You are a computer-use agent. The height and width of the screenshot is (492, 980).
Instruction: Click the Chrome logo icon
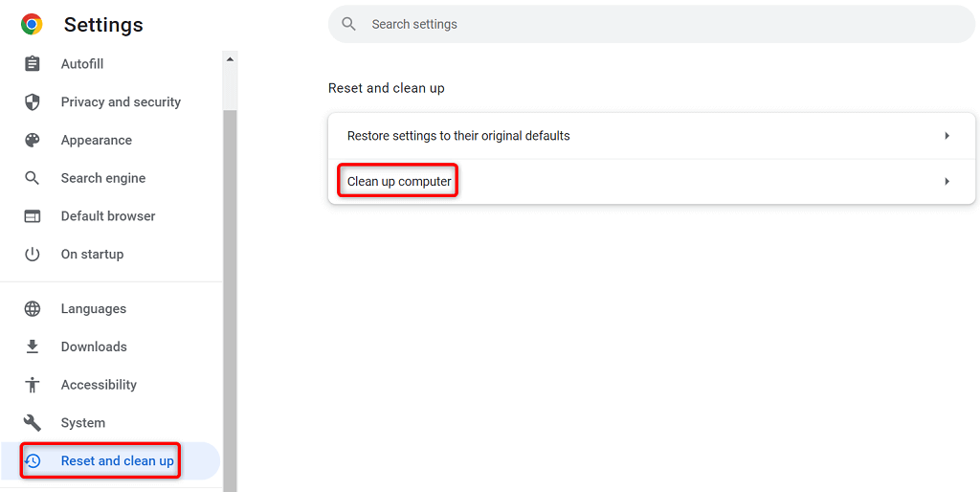coord(32,25)
